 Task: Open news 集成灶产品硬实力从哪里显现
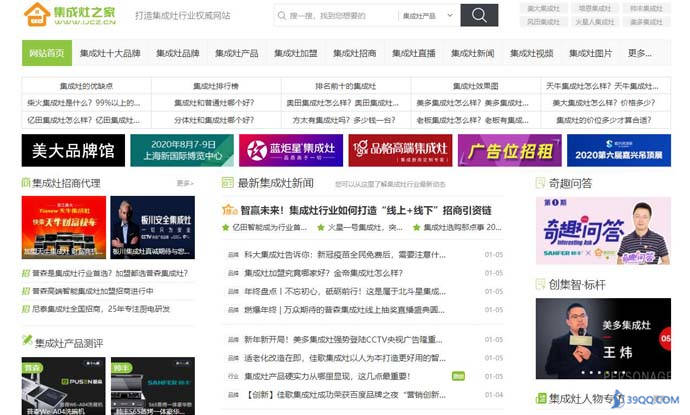(x=327, y=376)
